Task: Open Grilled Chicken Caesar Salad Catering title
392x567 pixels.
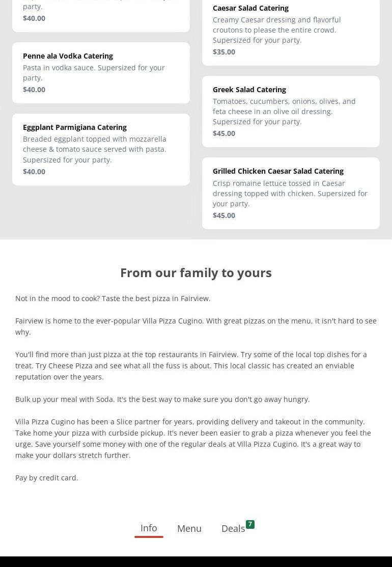Action: coord(278,171)
